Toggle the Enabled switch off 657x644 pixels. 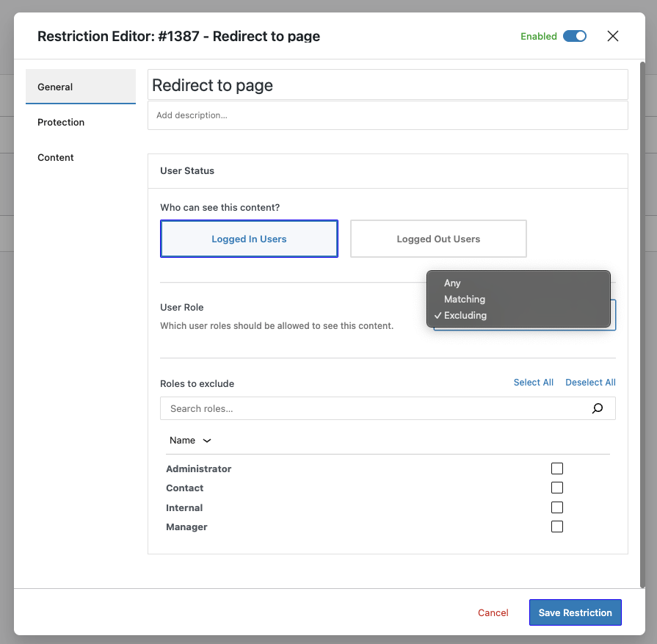575,36
